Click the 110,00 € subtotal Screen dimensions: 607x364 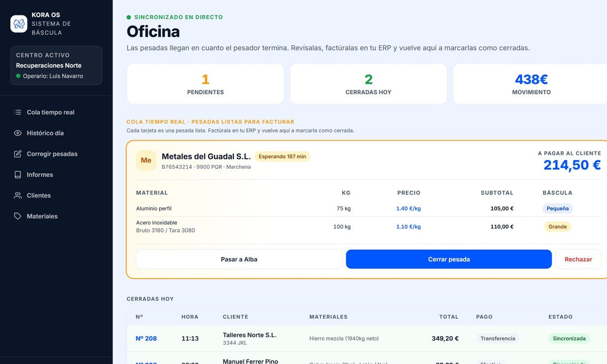[502, 227]
